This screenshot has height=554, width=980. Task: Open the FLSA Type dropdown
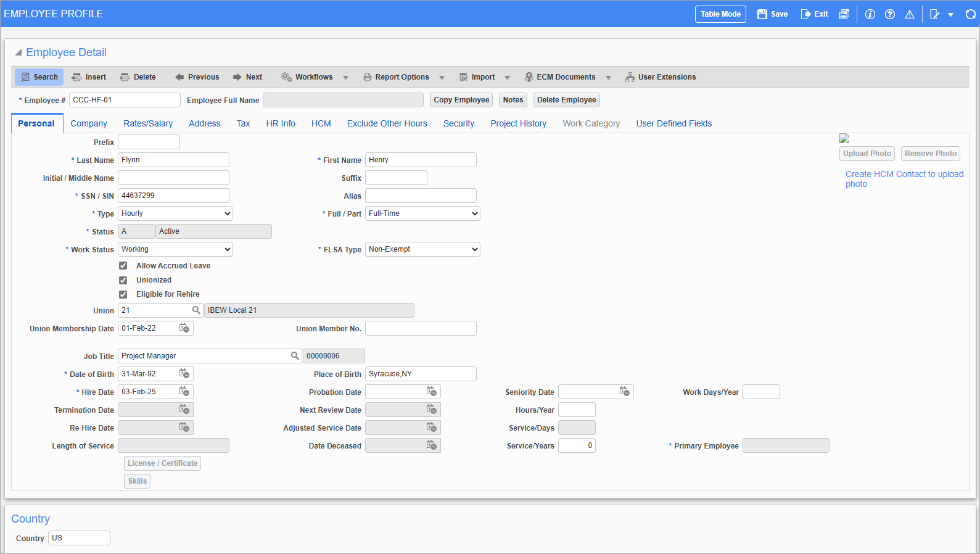pyautogui.click(x=422, y=249)
